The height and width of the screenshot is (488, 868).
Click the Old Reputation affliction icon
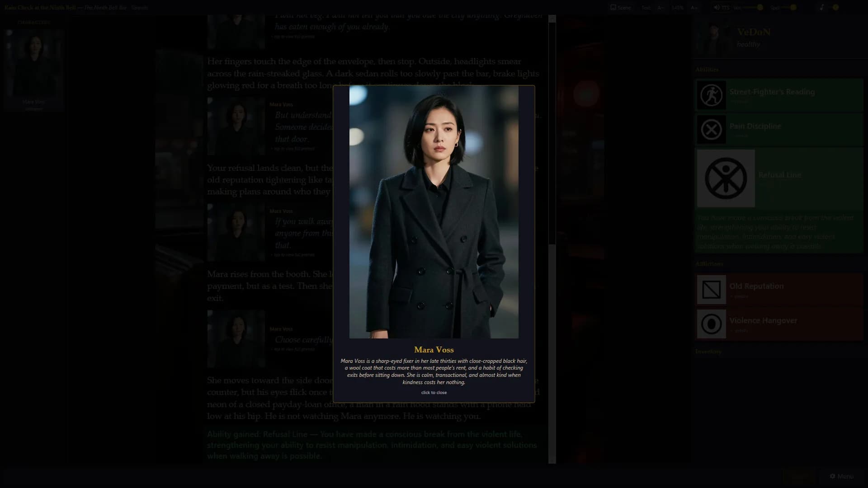click(711, 290)
